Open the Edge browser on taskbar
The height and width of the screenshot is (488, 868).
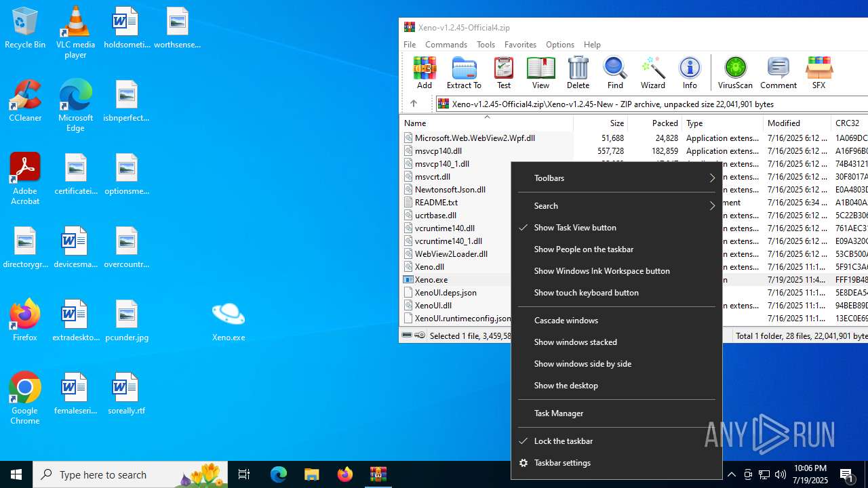tap(279, 474)
